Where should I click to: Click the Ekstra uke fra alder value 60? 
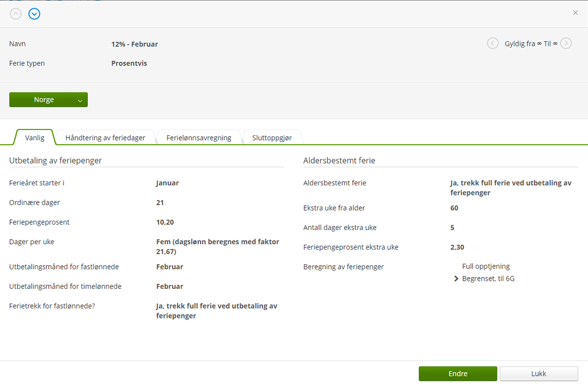(x=454, y=208)
